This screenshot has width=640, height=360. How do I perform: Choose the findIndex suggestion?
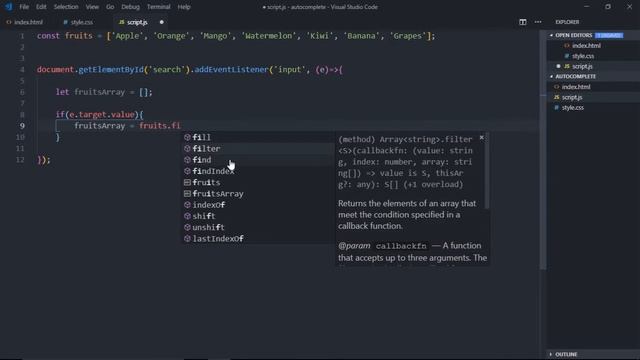point(258,171)
